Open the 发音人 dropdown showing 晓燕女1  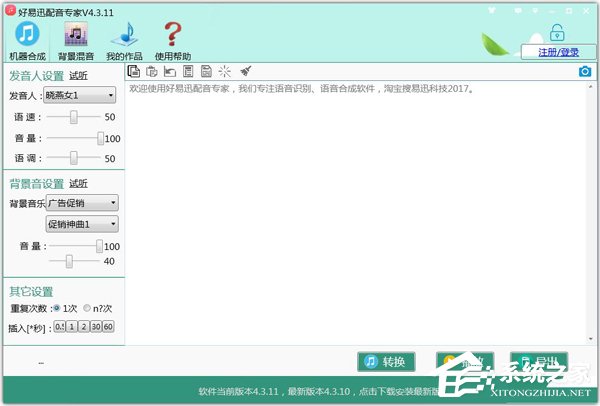pyautogui.click(x=80, y=95)
